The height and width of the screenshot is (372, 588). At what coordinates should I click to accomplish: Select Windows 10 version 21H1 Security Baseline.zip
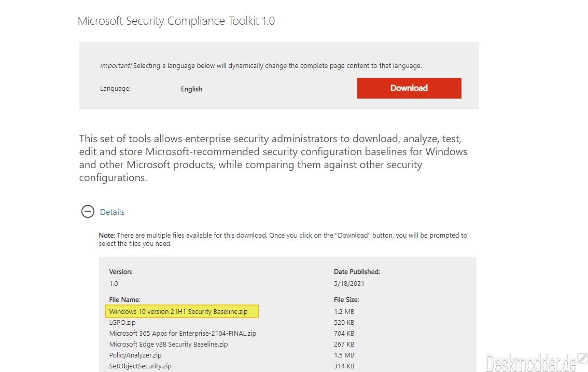[x=178, y=312]
